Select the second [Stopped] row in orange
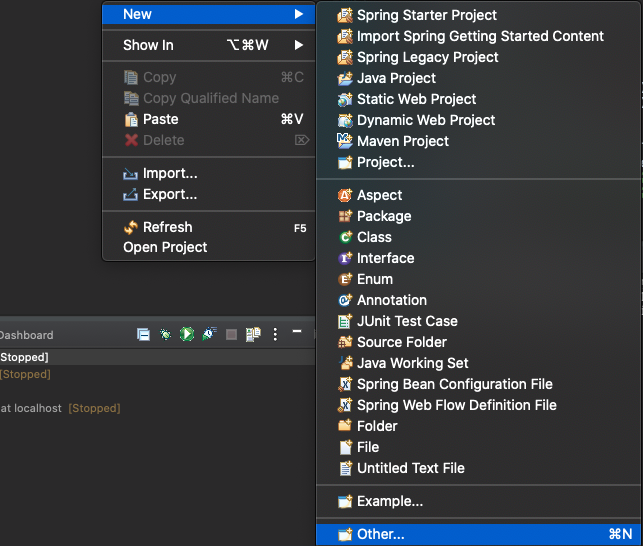The image size is (643, 546). [157, 374]
